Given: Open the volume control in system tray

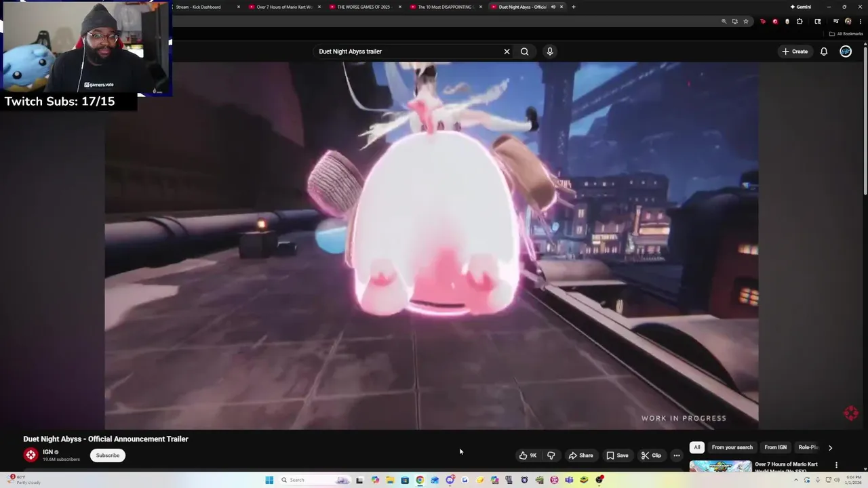Looking at the screenshot, I should (x=835, y=480).
